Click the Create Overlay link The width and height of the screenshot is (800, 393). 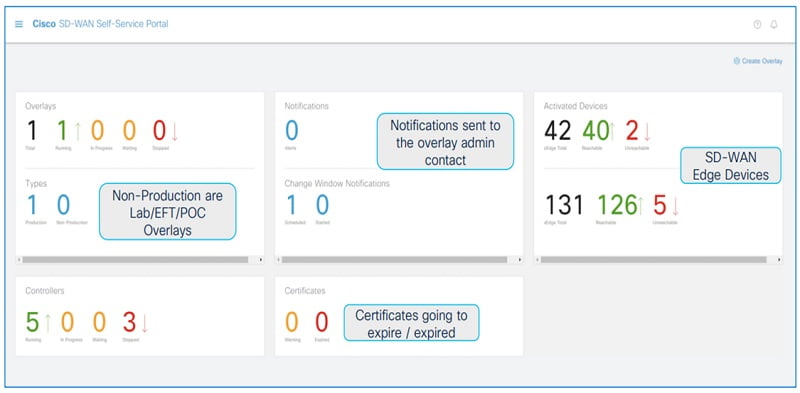pyautogui.click(x=758, y=61)
